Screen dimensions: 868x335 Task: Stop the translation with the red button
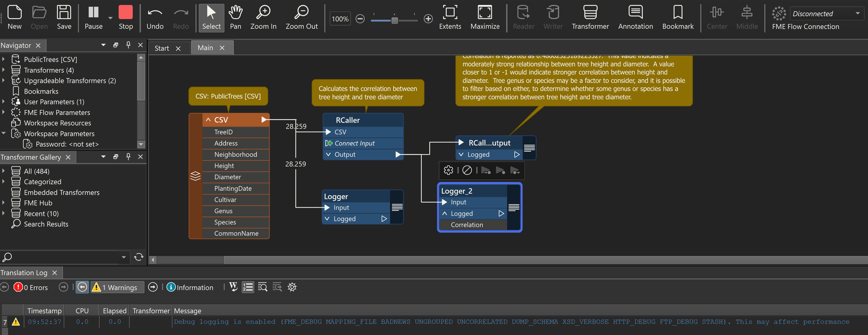[x=126, y=18]
